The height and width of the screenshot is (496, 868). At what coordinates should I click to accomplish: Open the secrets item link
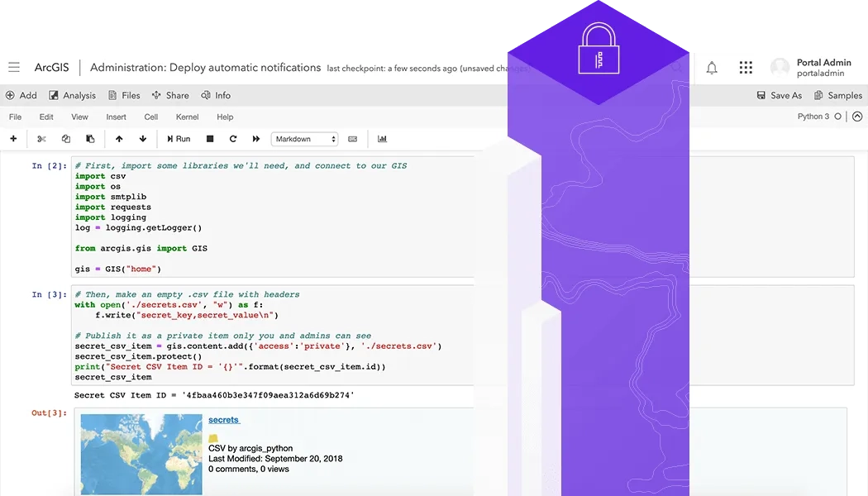(224, 420)
